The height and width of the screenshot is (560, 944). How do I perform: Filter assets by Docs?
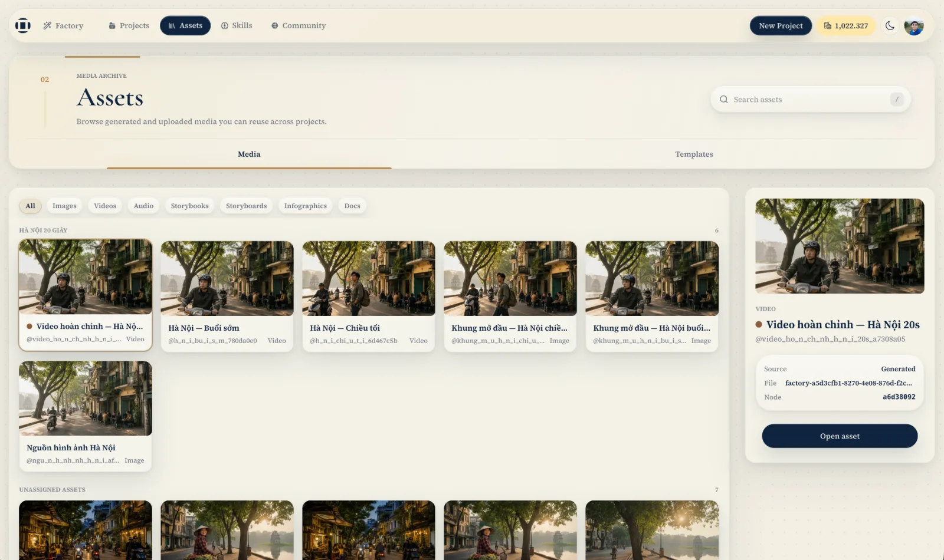352,206
